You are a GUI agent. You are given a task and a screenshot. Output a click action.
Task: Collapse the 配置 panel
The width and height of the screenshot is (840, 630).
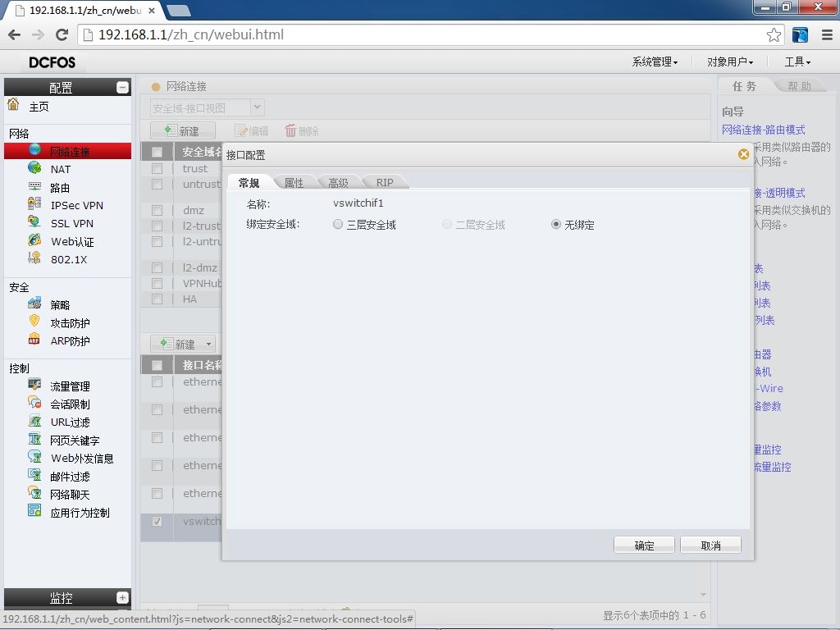tap(122, 87)
